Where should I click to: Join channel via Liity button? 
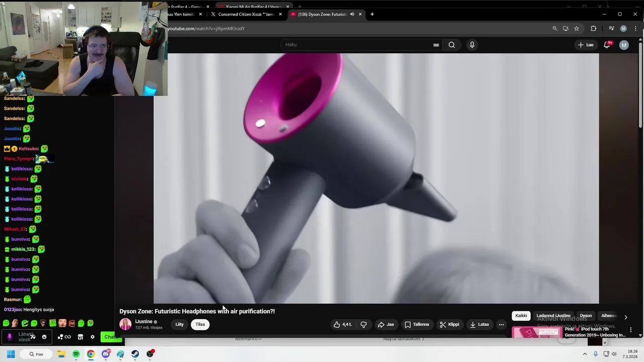180,324
